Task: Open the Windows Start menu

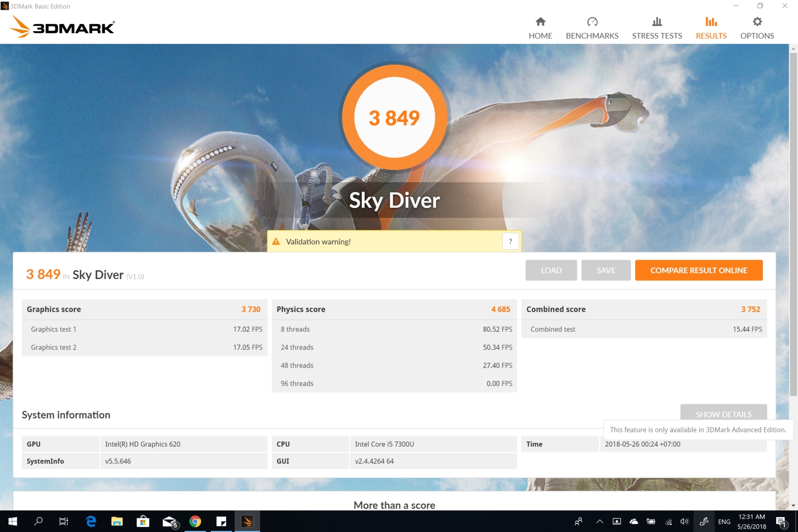Action: 12,521
